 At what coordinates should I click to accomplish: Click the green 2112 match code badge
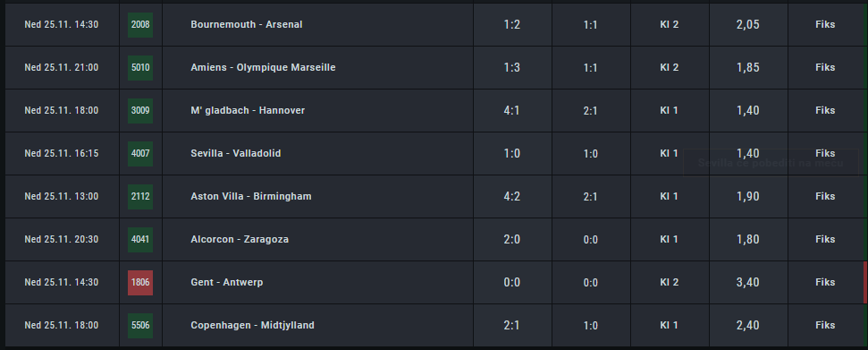140,196
